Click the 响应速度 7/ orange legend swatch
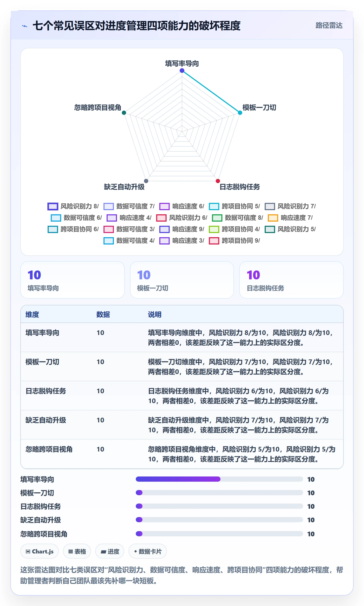The width and height of the screenshot is (364, 606). 273,218
